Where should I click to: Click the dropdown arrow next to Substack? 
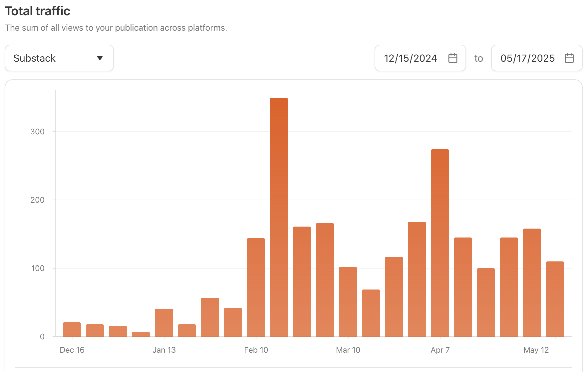100,58
